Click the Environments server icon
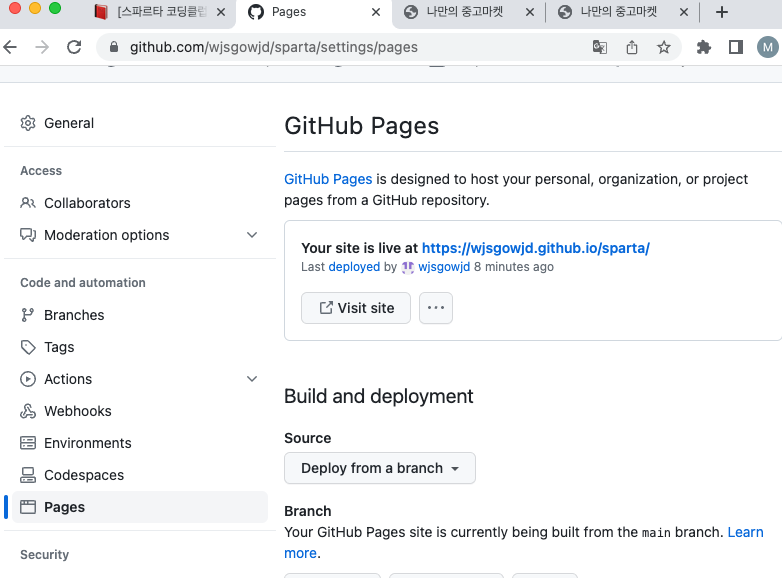Screen dimensions: 782x578 pos(28,443)
